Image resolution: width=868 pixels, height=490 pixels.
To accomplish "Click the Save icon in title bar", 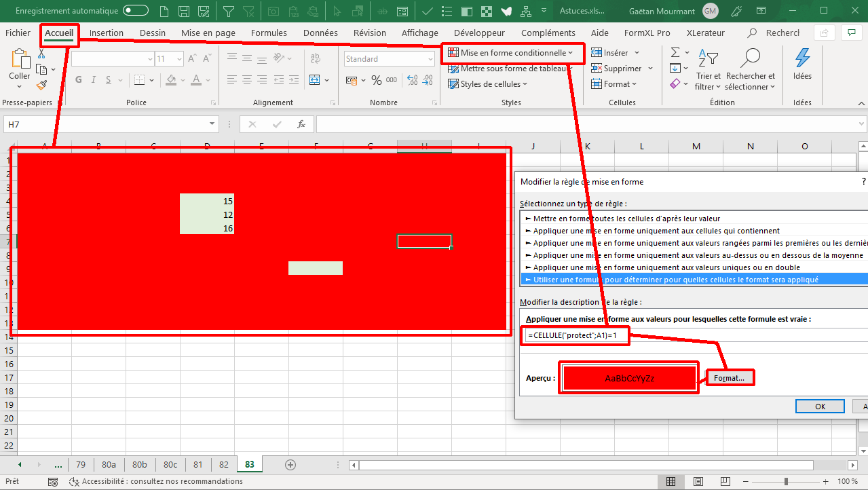I will click(183, 11).
